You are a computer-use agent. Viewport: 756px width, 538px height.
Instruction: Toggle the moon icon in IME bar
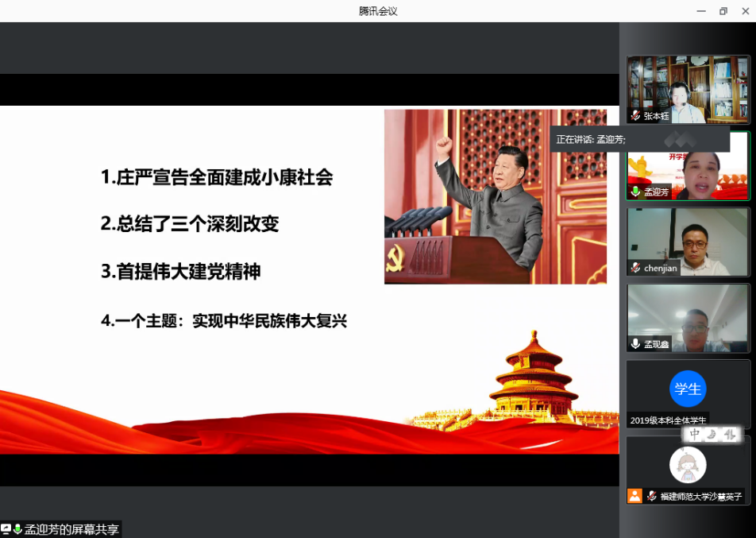point(712,435)
